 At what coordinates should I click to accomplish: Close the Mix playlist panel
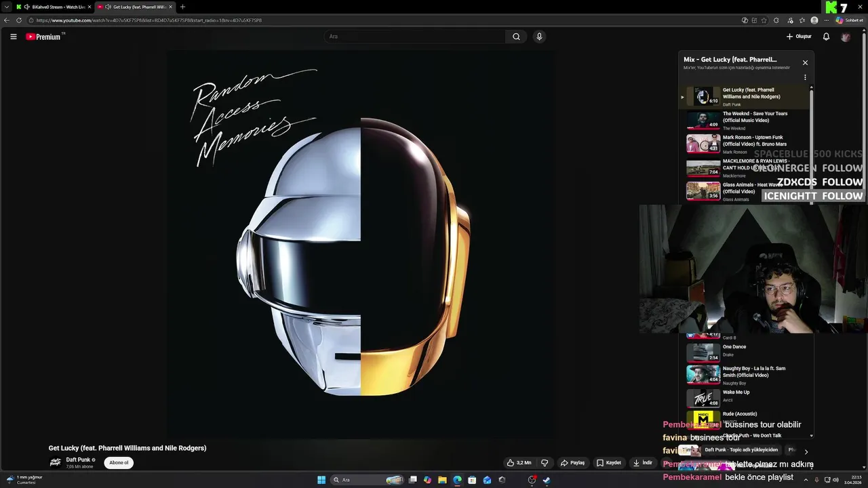tap(805, 62)
